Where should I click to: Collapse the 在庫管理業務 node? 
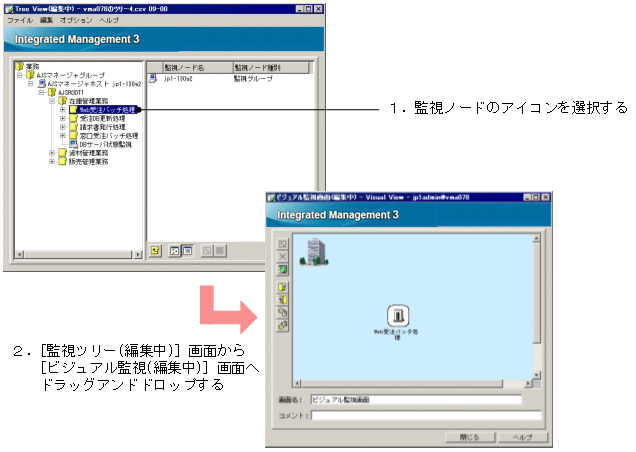[x=52, y=101]
